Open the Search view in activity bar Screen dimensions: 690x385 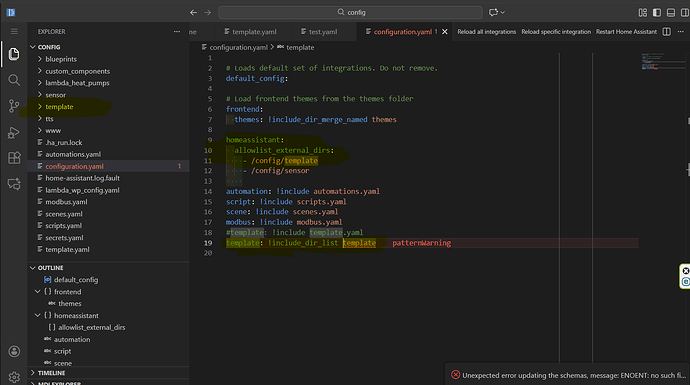tap(14, 80)
